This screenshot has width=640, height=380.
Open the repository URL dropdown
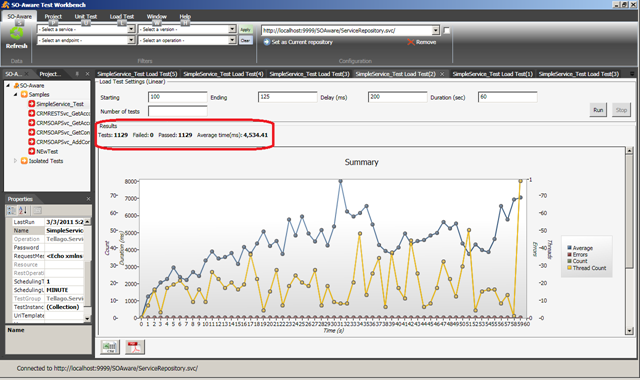tap(435, 31)
